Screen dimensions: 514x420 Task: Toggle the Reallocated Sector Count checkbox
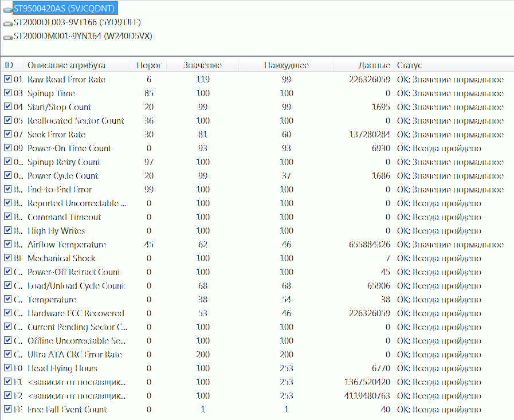(x=8, y=120)
